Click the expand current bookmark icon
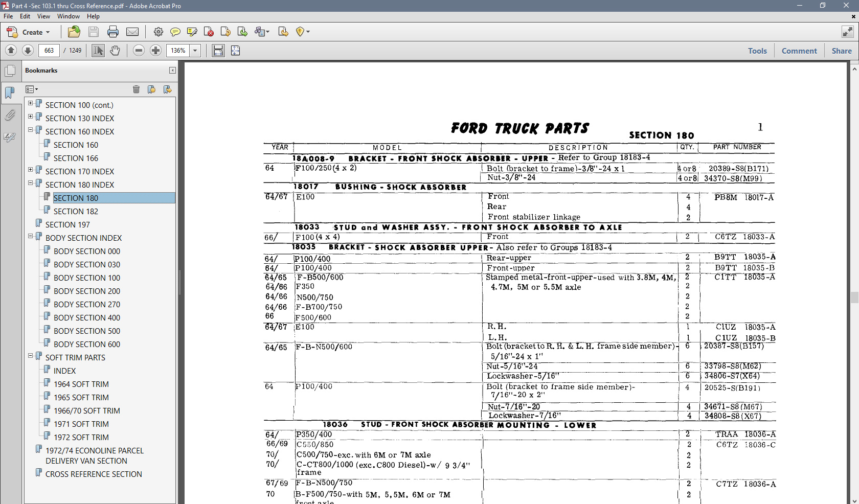 coord(167,89)
